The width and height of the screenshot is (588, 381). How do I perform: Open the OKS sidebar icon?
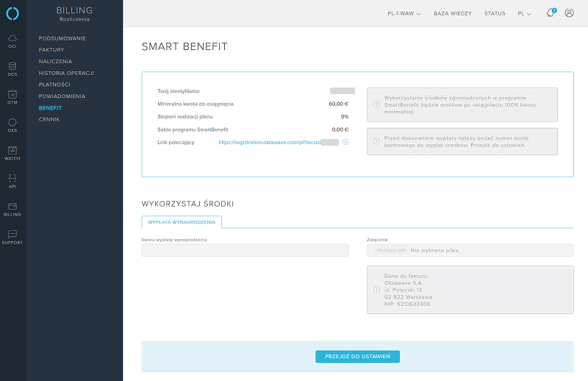coord(12,125)
